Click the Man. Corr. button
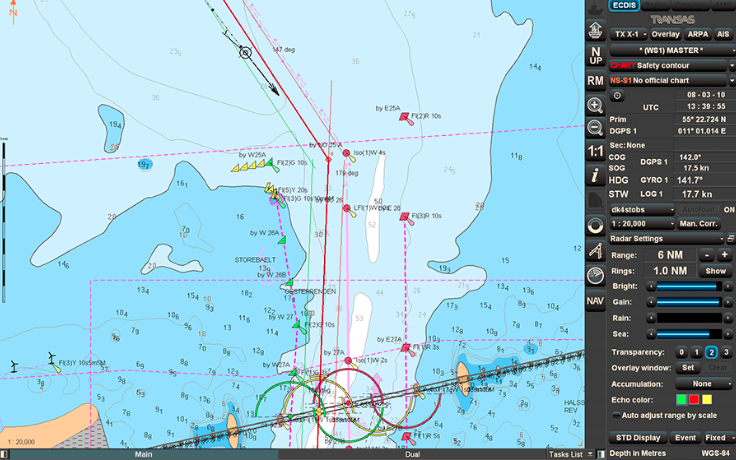Screen dimensions: 736x460 pos(699,224)
